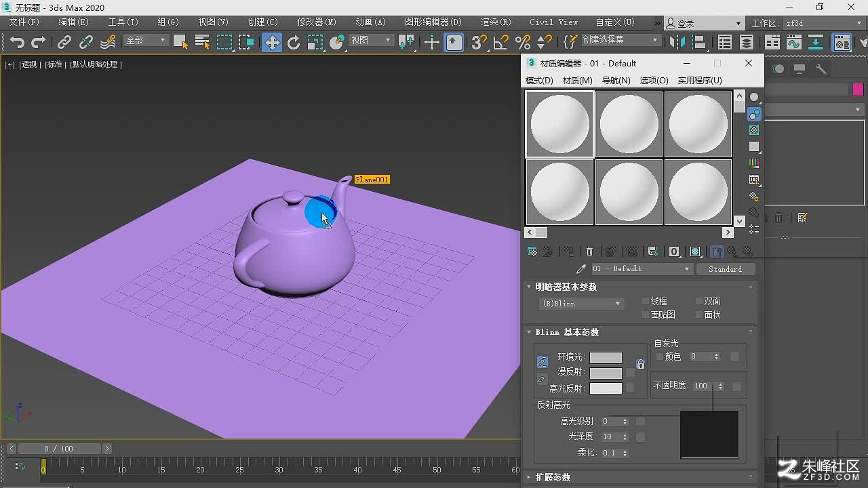Viewport: 868px width, 488px height.
Task: Toggle the Angle Snap button
Action: coord(500,43)
